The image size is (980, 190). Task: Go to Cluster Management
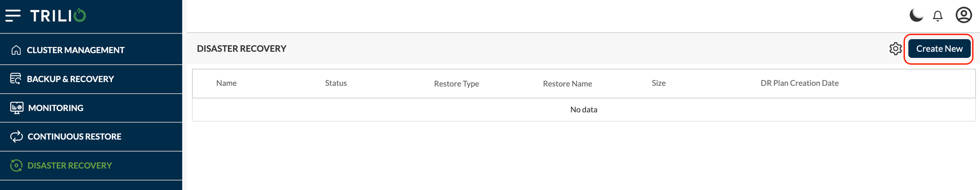click(x=76, y=50)
